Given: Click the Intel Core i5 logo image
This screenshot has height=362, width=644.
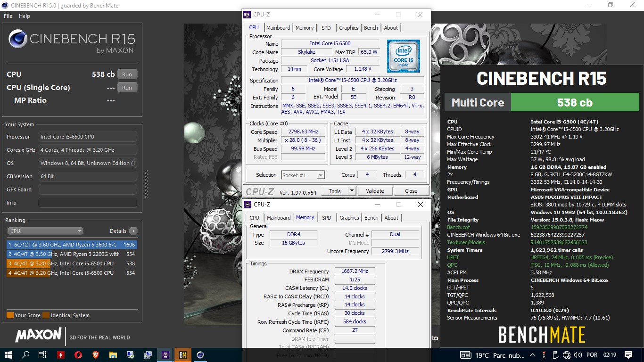Looking at the screenshot, I should coord(404,56).
